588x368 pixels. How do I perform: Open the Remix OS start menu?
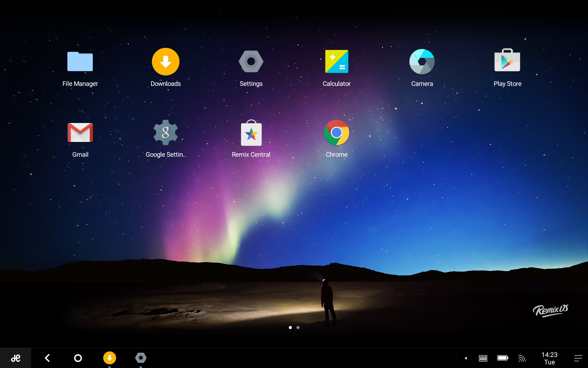point(16,358)
